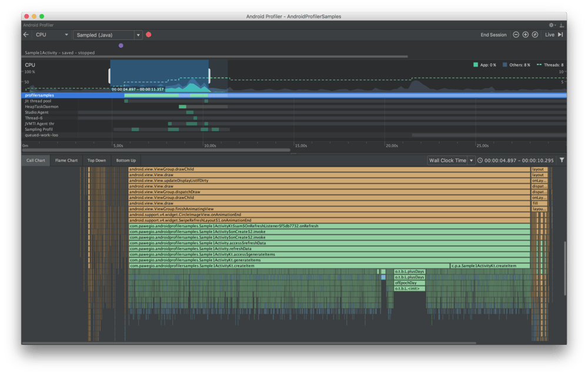This screenshot has height=375, width=588.
Task: Click the zoom in icon on the toolbar
Action: [x=525, y=35]
